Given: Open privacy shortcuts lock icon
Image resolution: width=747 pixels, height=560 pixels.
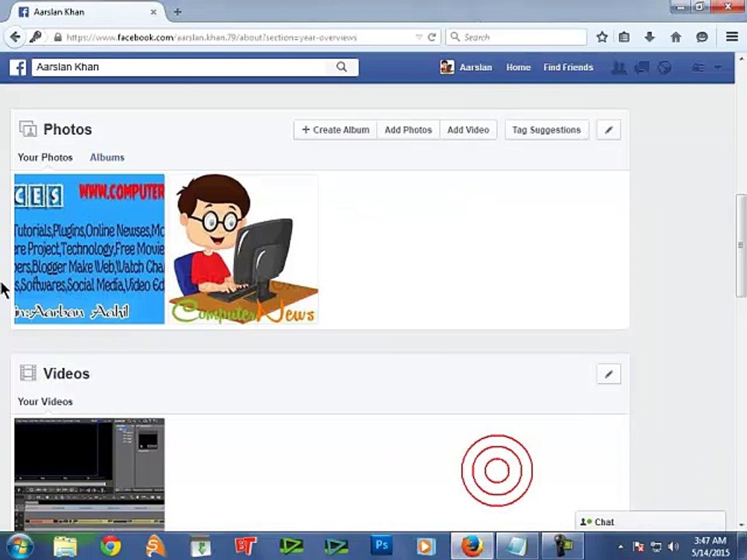Looking at the screenshot, I should click(699, 68).
